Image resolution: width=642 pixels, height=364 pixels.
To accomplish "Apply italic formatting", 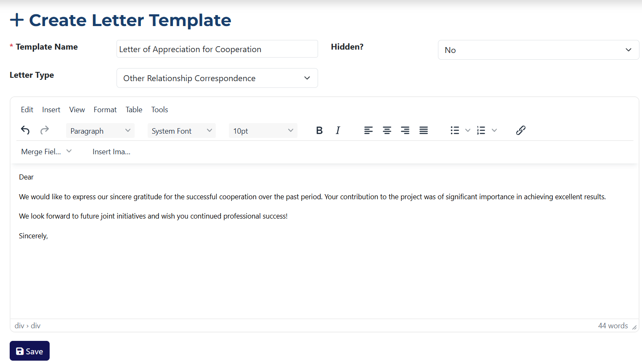I will click(x=338, y=130).
